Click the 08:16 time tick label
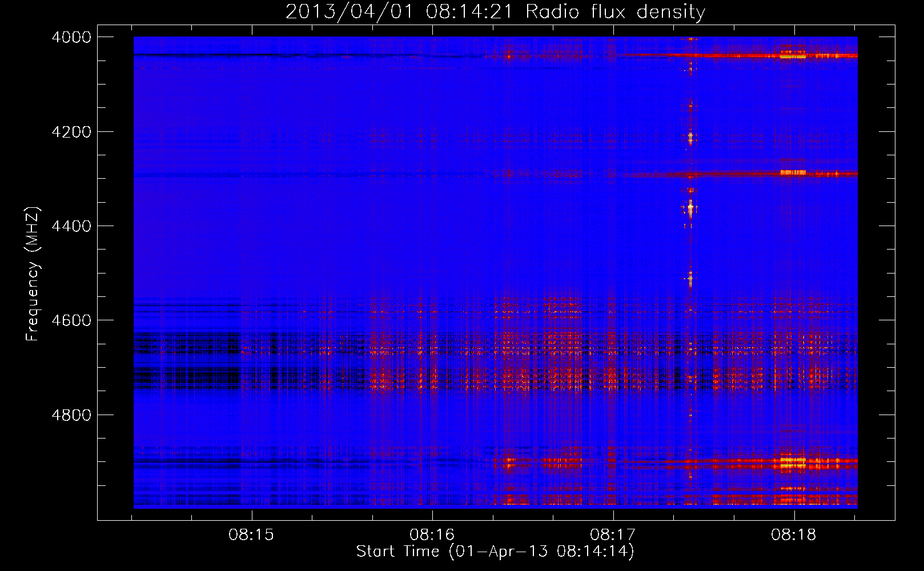 pos(432,535)
